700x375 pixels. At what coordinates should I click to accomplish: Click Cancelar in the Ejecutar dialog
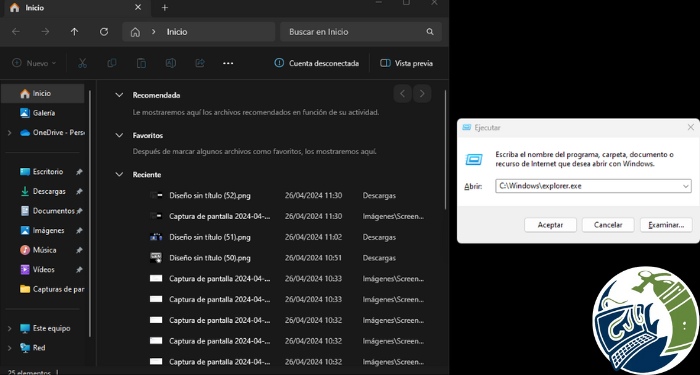point(608,225)
